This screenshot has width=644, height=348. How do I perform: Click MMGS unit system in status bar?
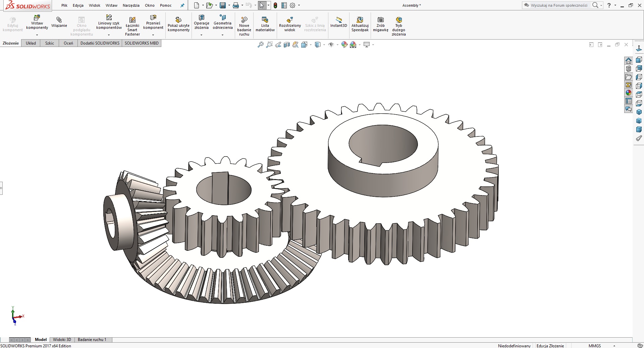[595, 345]
